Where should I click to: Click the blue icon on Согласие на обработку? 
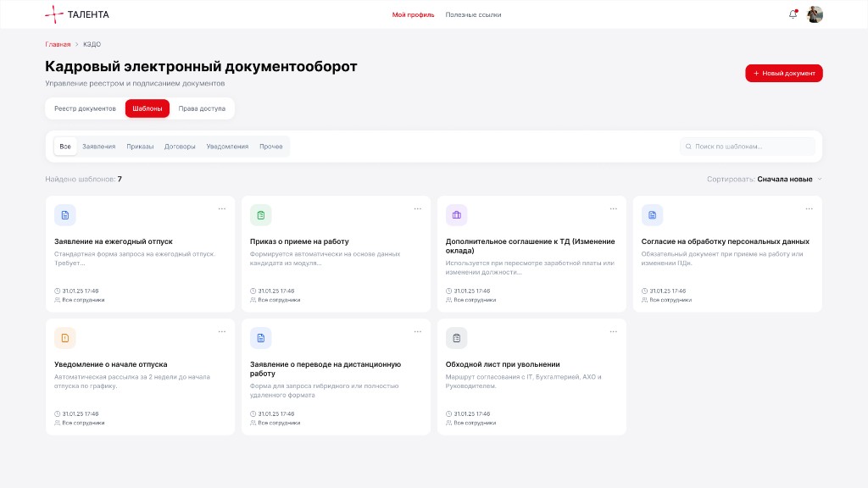[652, 215]
